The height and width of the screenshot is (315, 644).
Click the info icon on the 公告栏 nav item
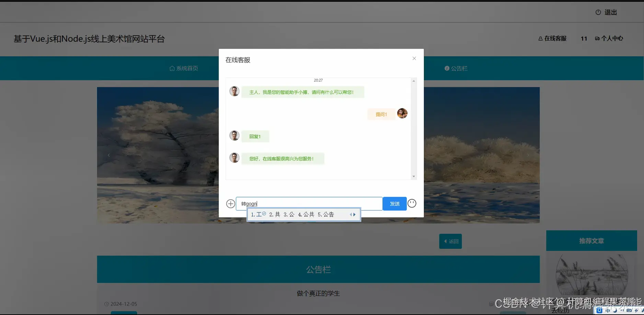pos(447,68)
